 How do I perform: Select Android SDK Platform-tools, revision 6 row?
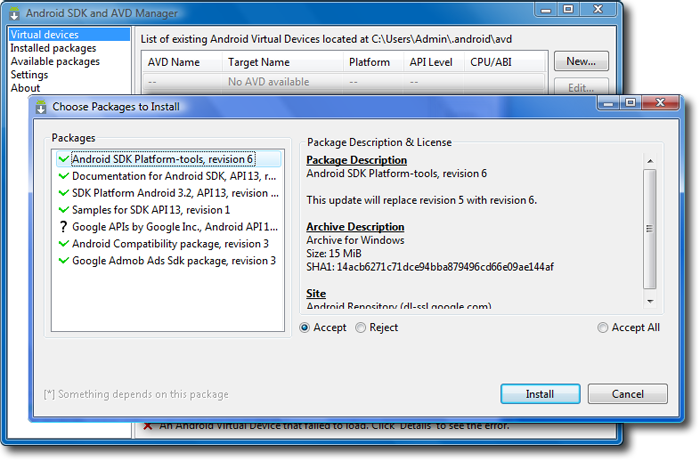pyautogui.click(x=169, y=159)
